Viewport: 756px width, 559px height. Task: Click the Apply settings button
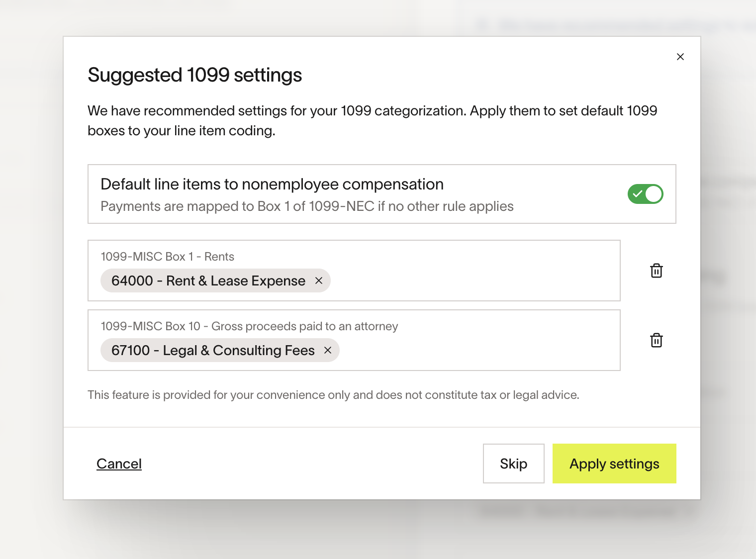click(x=614, y=463)
